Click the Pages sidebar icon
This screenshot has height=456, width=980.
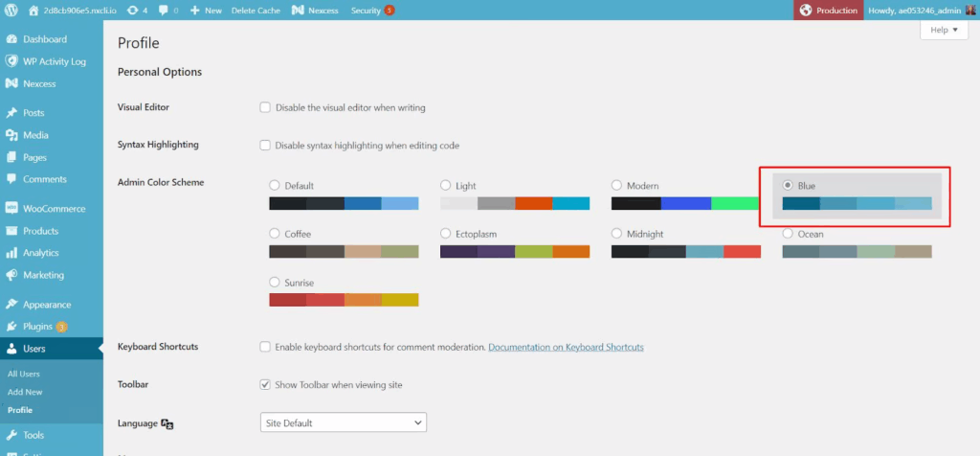point(11,157)
